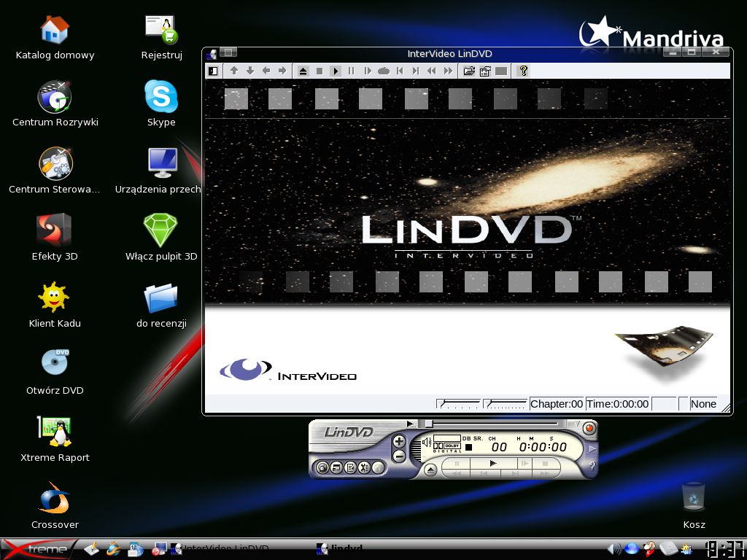Jump to previous chapter in the toolbar
The width and height of the screenshot is (747, 560).
400,71
